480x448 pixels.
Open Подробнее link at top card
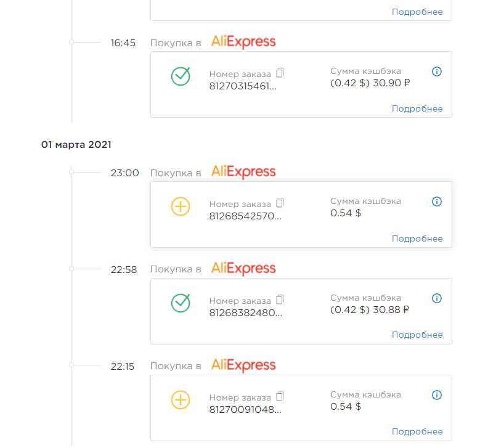(x=417, y=12)
